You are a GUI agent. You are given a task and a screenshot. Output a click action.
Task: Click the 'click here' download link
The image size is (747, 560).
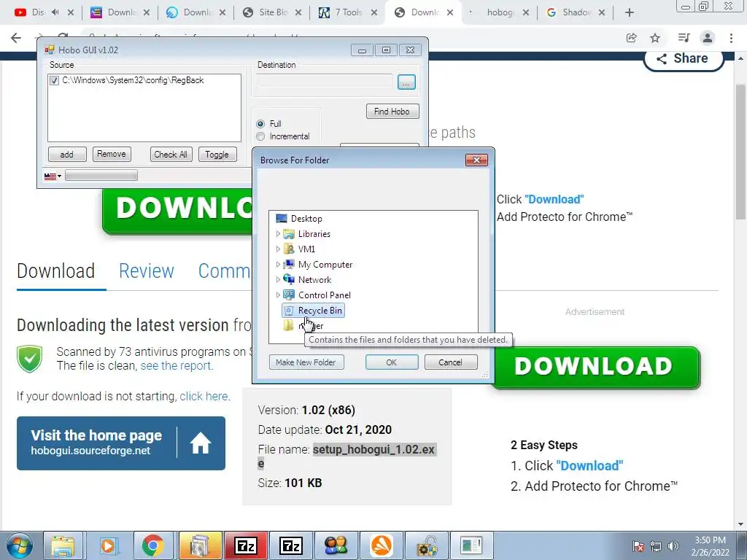[x=204, y=396]
